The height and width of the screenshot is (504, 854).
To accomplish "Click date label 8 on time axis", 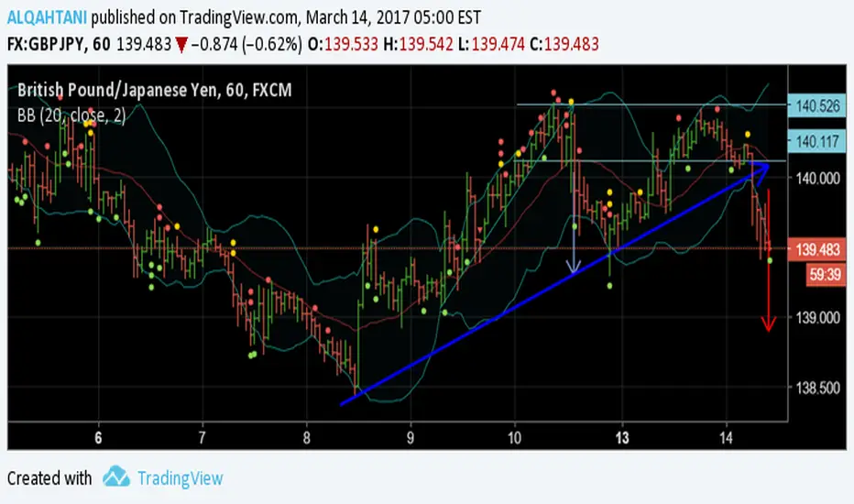I will coord(307,437).
